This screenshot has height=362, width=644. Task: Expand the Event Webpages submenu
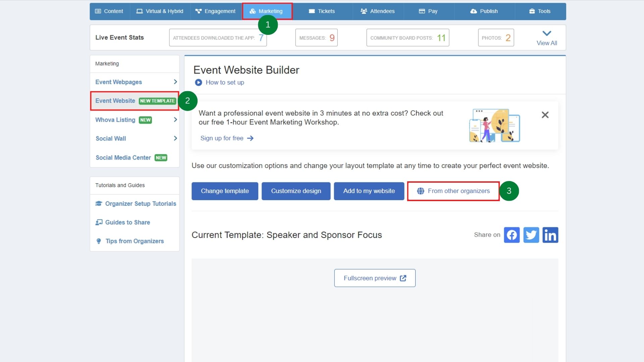(x=175, y=82)
